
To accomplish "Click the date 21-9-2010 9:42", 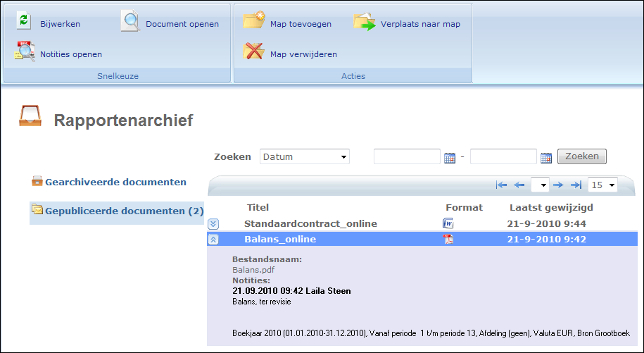I will click(x=547, y=239).
